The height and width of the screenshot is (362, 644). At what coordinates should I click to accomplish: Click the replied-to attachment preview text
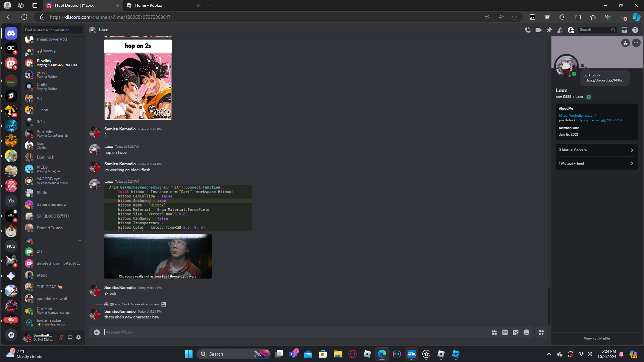[x=140, y=304]
